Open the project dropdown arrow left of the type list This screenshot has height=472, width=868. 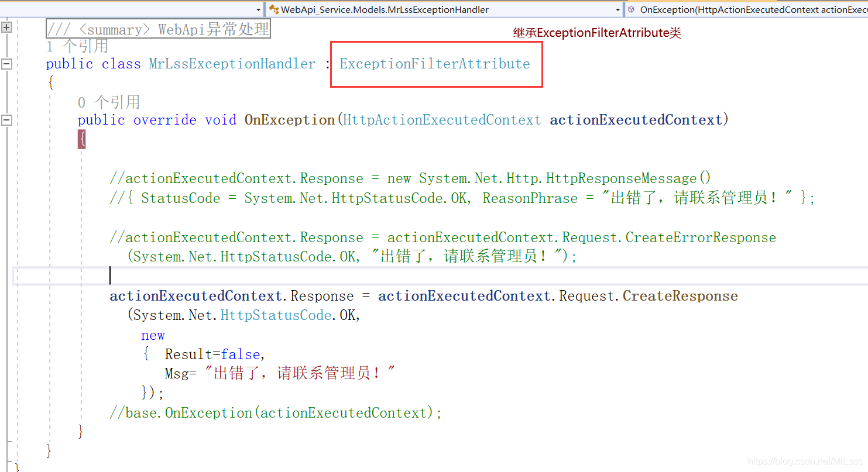click(259, 10)
